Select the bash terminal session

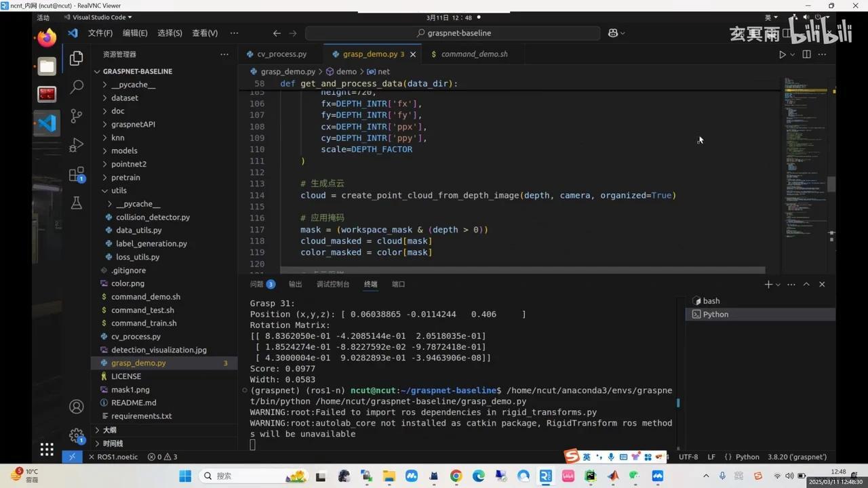pyautogui.click(x=711, y=300)
